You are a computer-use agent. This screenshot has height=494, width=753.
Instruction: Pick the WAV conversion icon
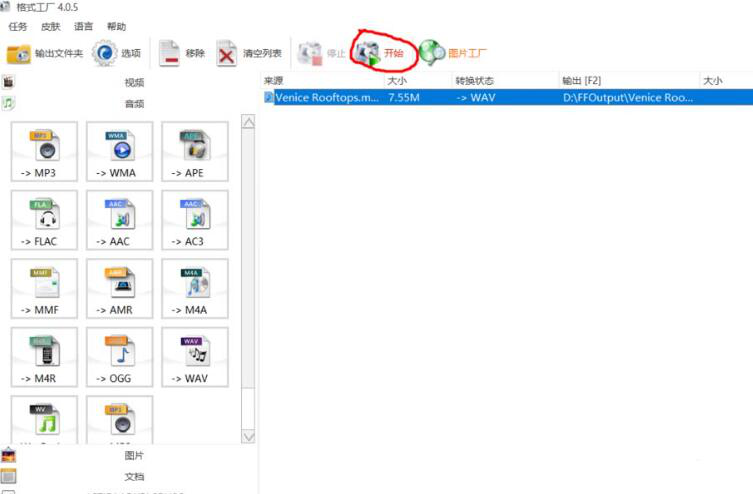[x=195, y=357]
